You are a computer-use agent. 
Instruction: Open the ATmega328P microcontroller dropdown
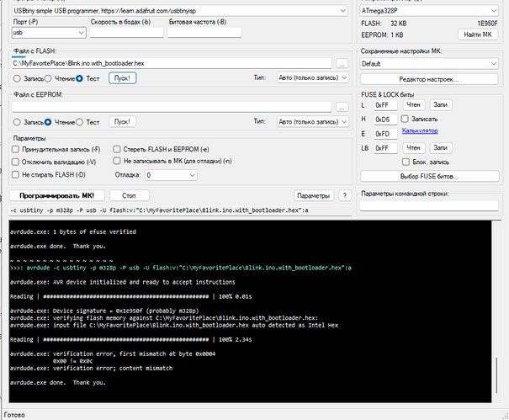(429, 11)
